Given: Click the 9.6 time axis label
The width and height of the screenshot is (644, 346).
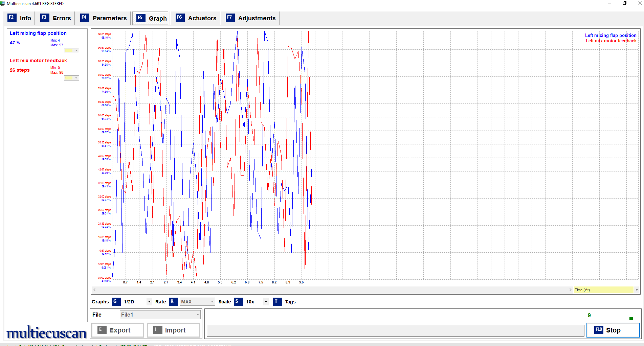Looking at the screenshot, I should tap(301, 282).
